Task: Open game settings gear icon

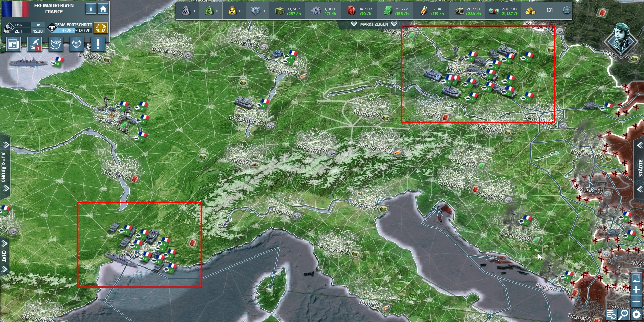Action: [x=636, y=314]
